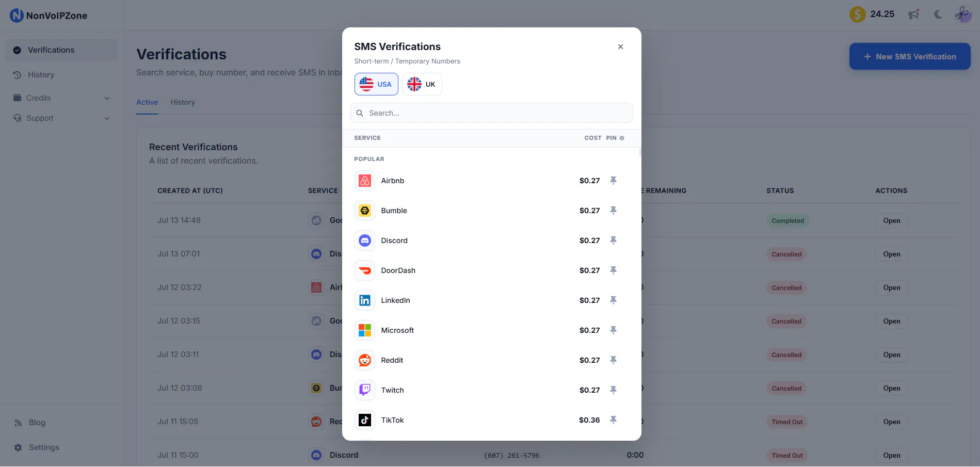Screen dimensions: 980x467
Task: Expand the Credits sidebar menu
Action: [61, 98]
